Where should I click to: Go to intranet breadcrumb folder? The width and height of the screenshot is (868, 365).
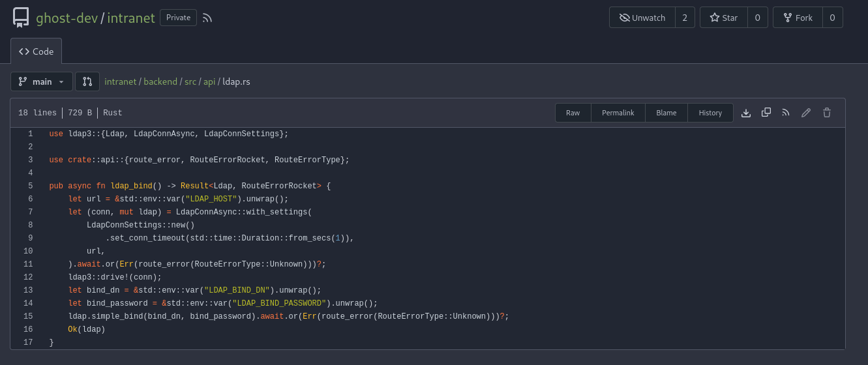click(x=121, y=82)
